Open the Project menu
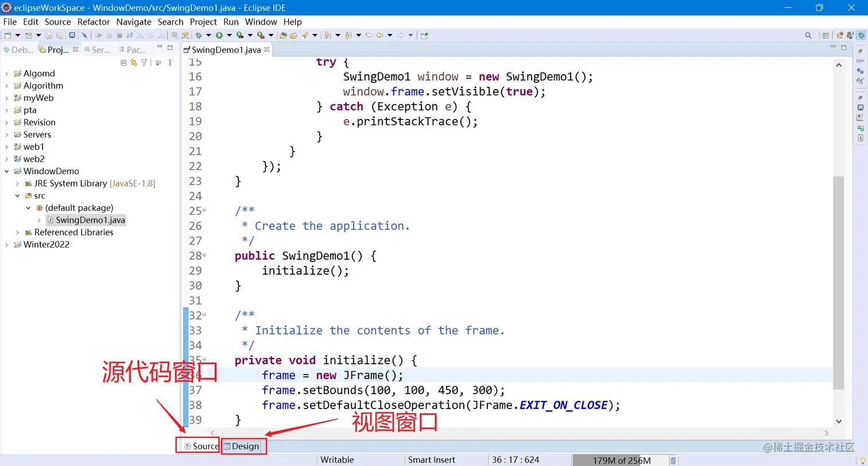Screen dimensions: 868x466 tap(203, 22)
